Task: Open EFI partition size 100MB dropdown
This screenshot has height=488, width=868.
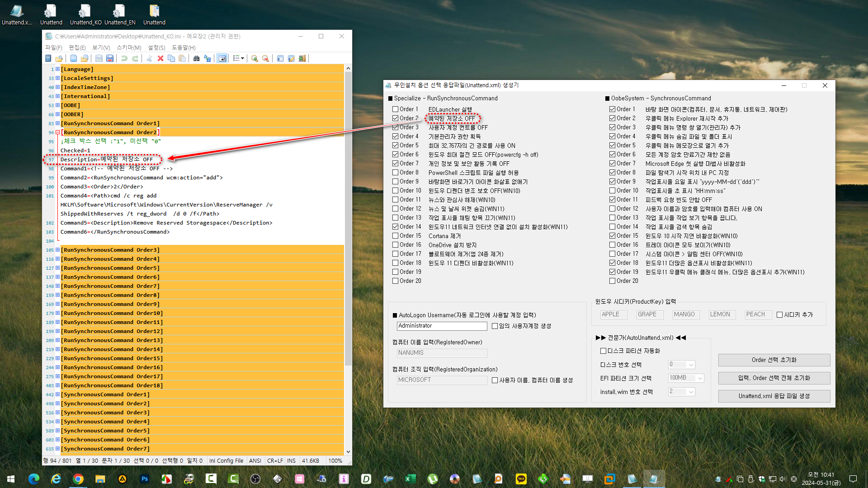Action: [700, 378]
